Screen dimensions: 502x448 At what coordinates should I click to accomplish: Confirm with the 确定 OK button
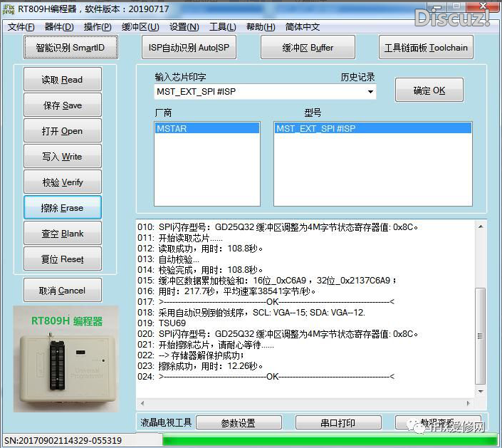click(x=429, y=90)
